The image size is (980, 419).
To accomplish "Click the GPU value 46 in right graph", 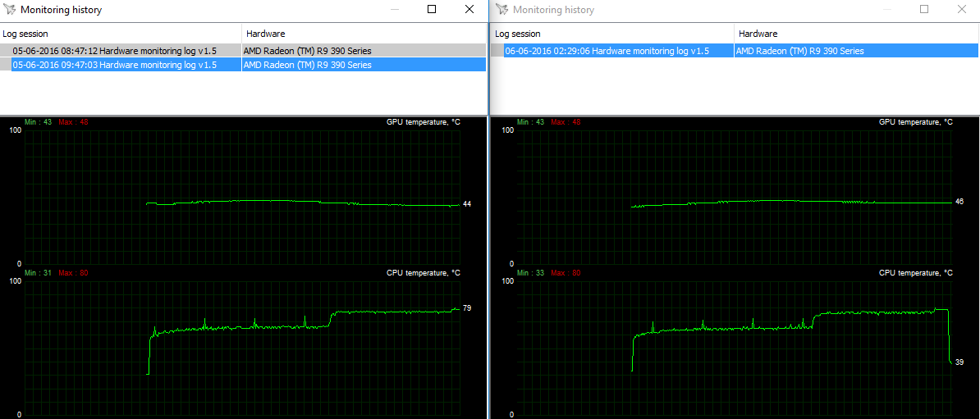I will (959, 202).
